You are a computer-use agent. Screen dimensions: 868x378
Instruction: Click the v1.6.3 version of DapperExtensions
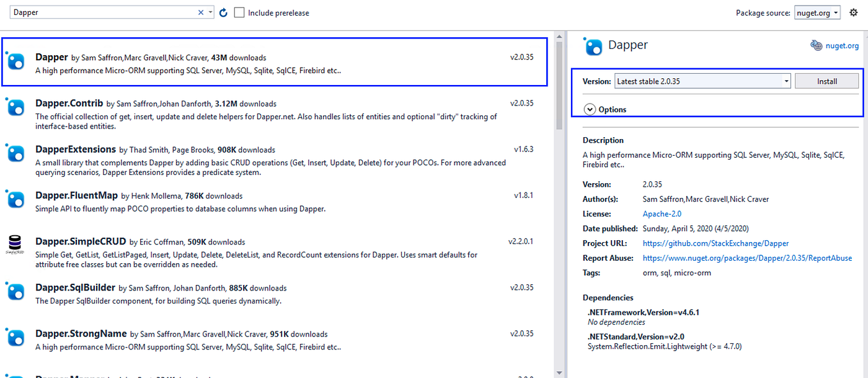coord(523,150)
